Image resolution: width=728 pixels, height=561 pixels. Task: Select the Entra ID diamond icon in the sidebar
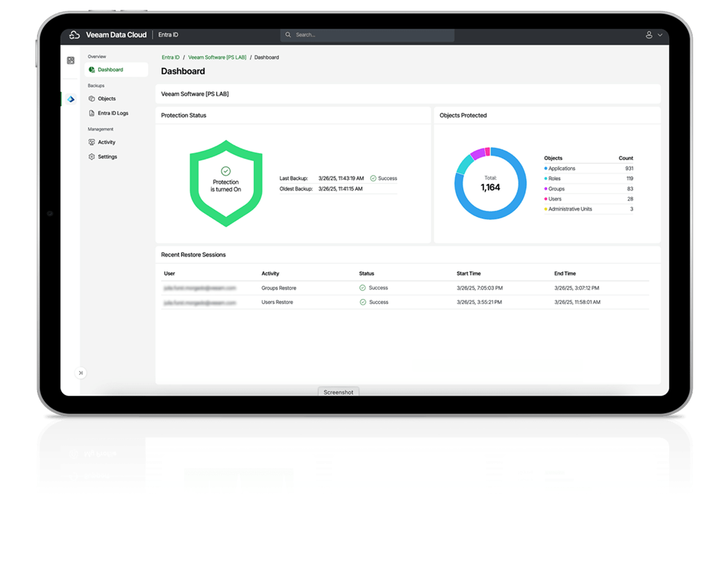tap(70, 100)
